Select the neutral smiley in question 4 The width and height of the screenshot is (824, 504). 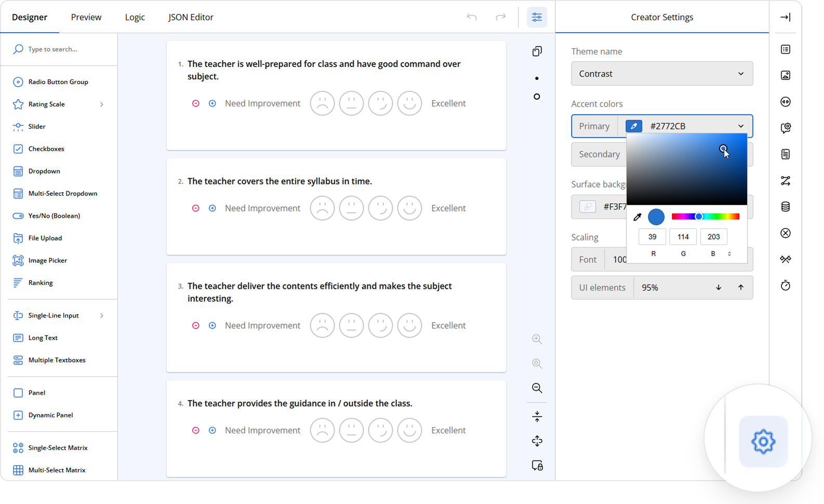pyautogui.click(x=351, y=431)
